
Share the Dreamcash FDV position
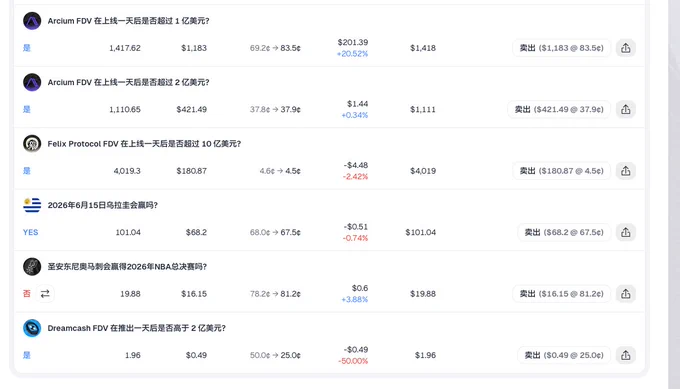(625, 355)
